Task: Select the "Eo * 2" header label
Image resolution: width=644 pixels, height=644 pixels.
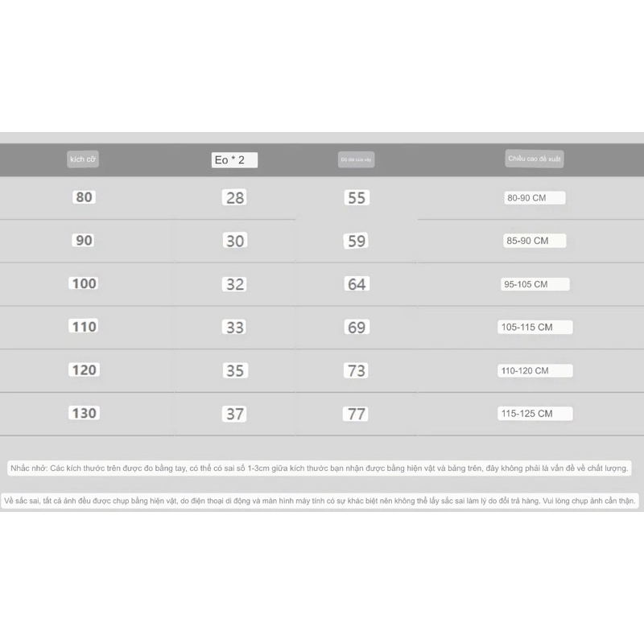Action: pyautogui.click(x=234, y=160)
